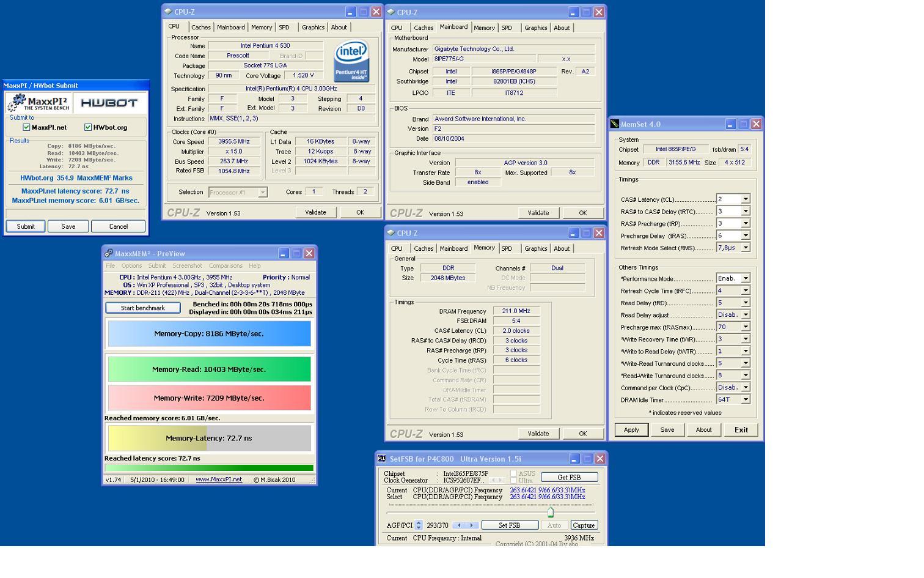Image resolution: width=924 pixels, height=578 pixels.
Task: Click the left arrow beside 293/370 in SetFSB
Action: pyautogui.click(x=459, y=525)
